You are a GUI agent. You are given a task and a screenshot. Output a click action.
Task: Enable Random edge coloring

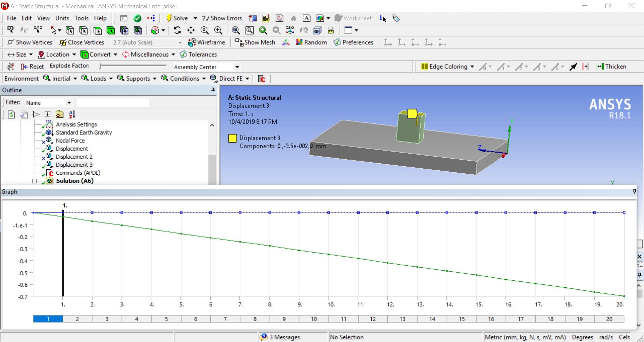coord(311,42)
